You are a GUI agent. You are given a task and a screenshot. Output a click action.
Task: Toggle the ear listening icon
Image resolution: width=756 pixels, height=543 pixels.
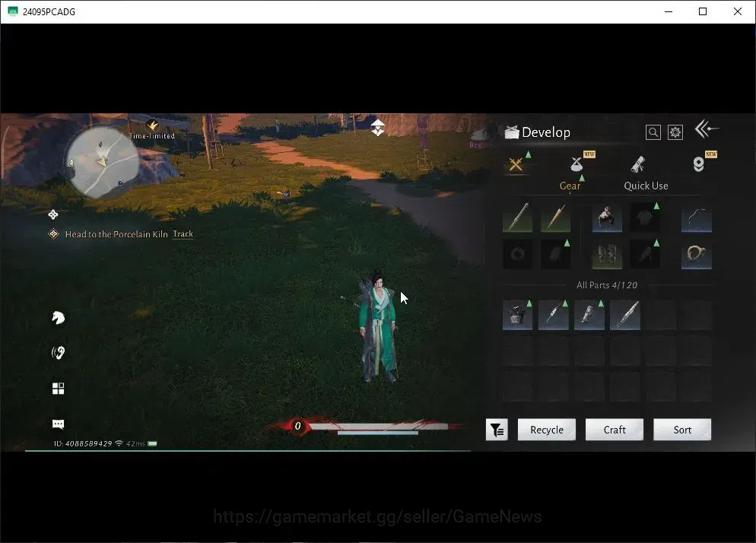pyautogui.click(x=58, y=353)
